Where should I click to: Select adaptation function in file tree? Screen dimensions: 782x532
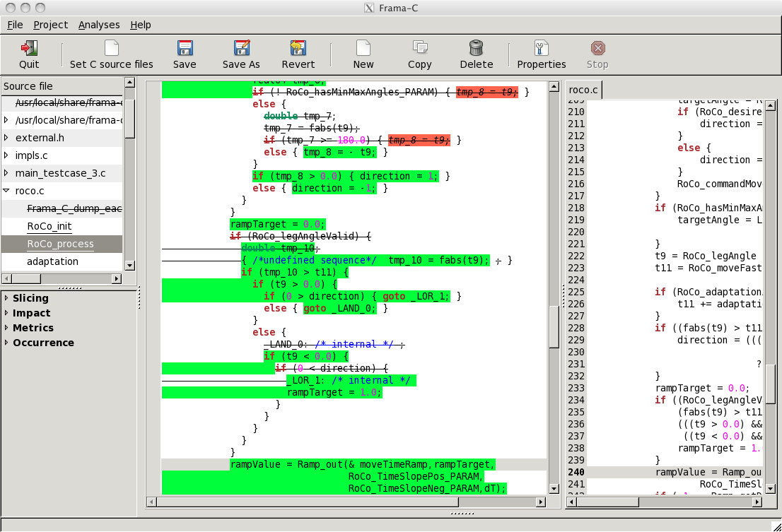click(x=52, y=261)
